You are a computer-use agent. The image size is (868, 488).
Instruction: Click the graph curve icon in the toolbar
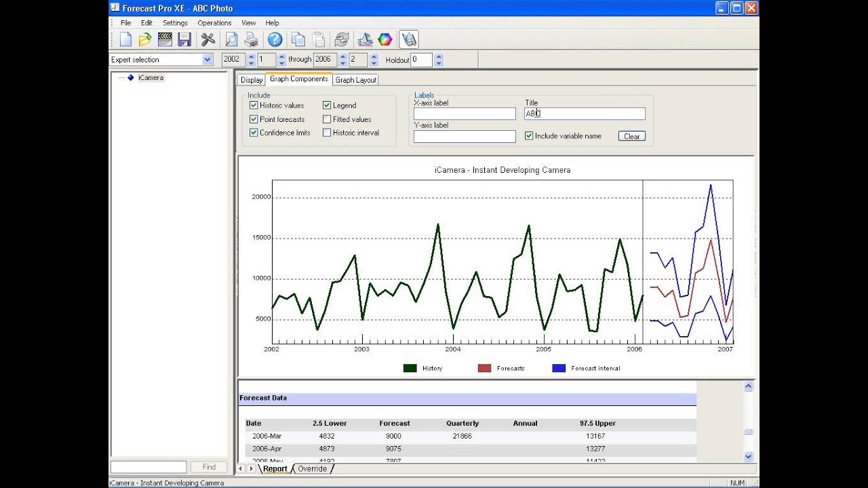(365, 39)
